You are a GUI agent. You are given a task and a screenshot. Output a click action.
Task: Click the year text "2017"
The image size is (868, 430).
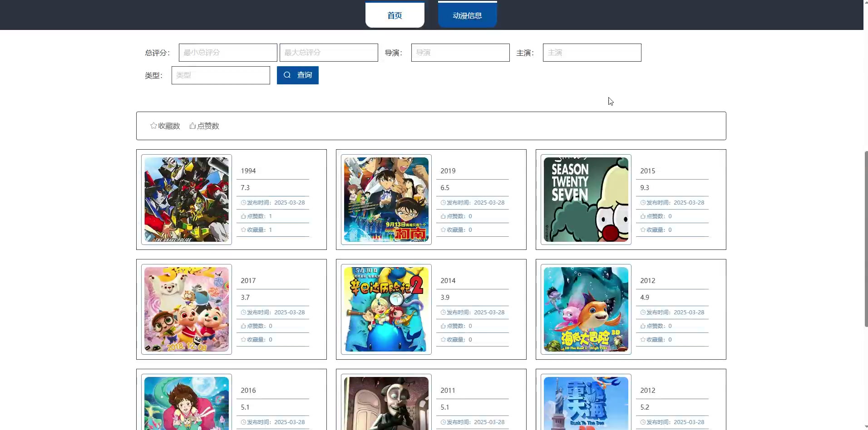(x=248, y=281)
